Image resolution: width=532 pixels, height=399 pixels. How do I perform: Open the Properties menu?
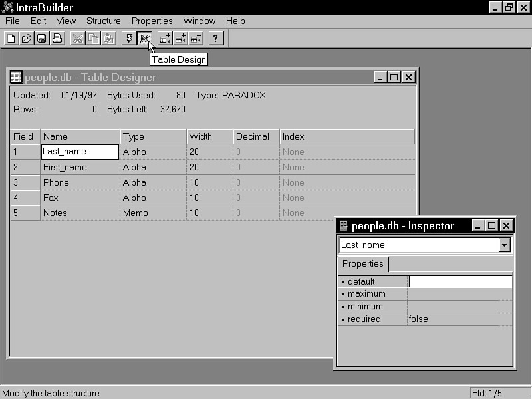[152, 21]
